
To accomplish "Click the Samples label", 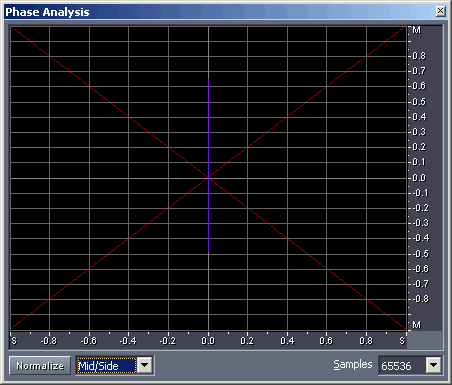I will (353, 364).
